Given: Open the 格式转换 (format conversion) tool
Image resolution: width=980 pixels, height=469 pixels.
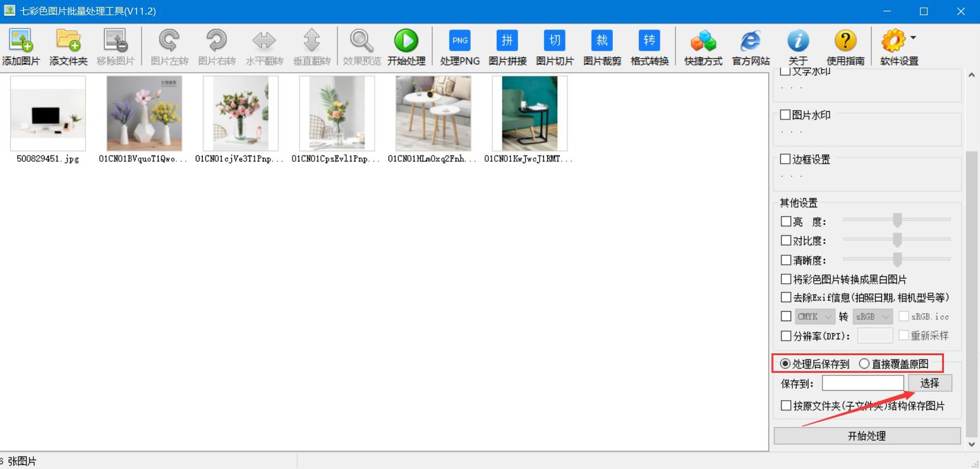Looking at the screenshot, I should [650, 42].
